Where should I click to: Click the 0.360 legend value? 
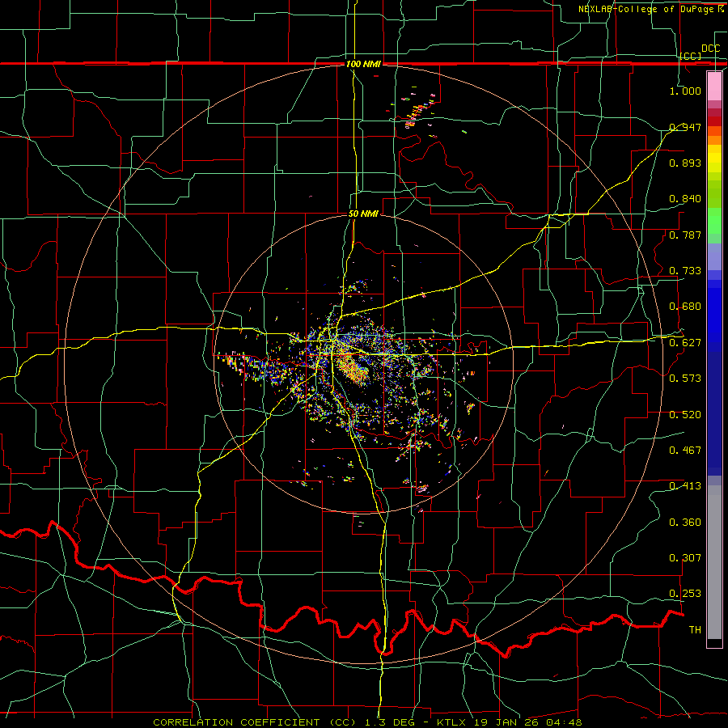[685, 522]
